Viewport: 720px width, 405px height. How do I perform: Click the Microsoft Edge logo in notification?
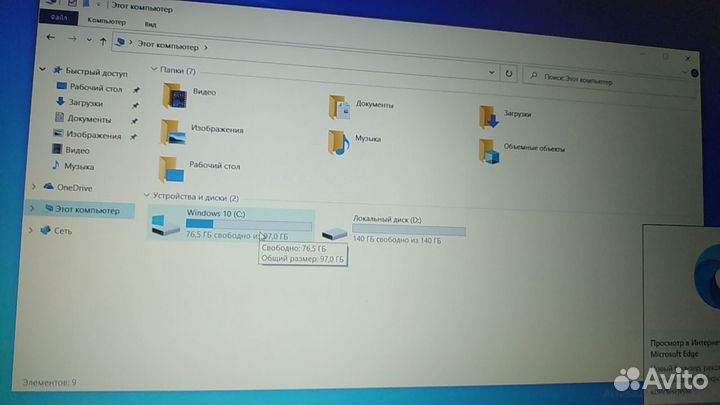[x=707, y=278]
